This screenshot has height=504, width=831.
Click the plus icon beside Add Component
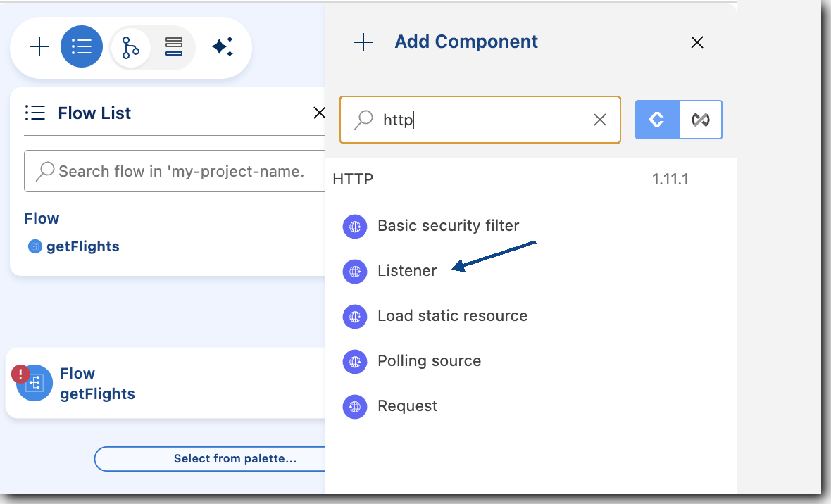point(363,42)
